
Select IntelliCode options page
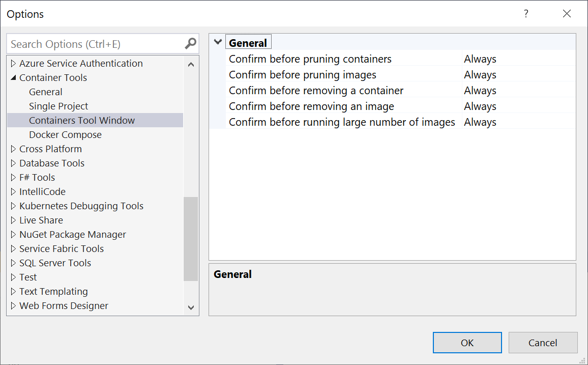(42, 191)
